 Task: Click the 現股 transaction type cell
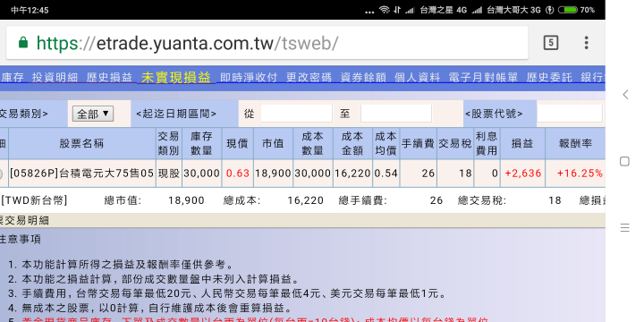coord(169,174)
